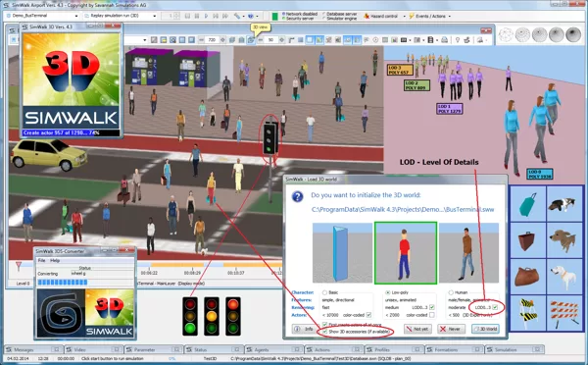Viewport: 588px width, 365px height.
Task: Toggle Show 3D accessories checkbox
Action: (x=324, y=332)
